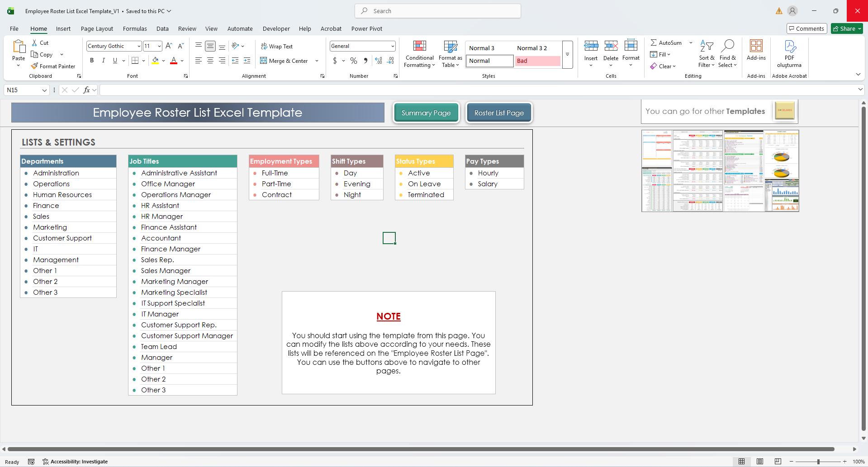
Task: Open the File menu
Action: point(14,28)
